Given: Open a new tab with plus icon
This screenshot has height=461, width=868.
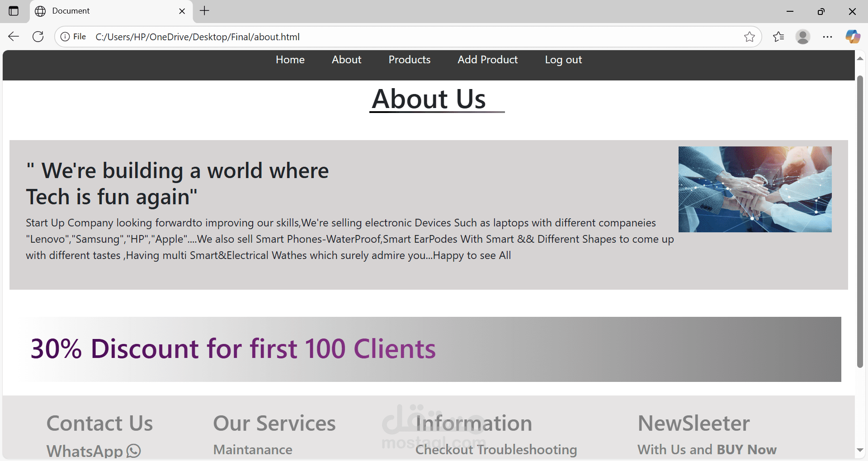Looking at the screenshot, I should 204,11.
